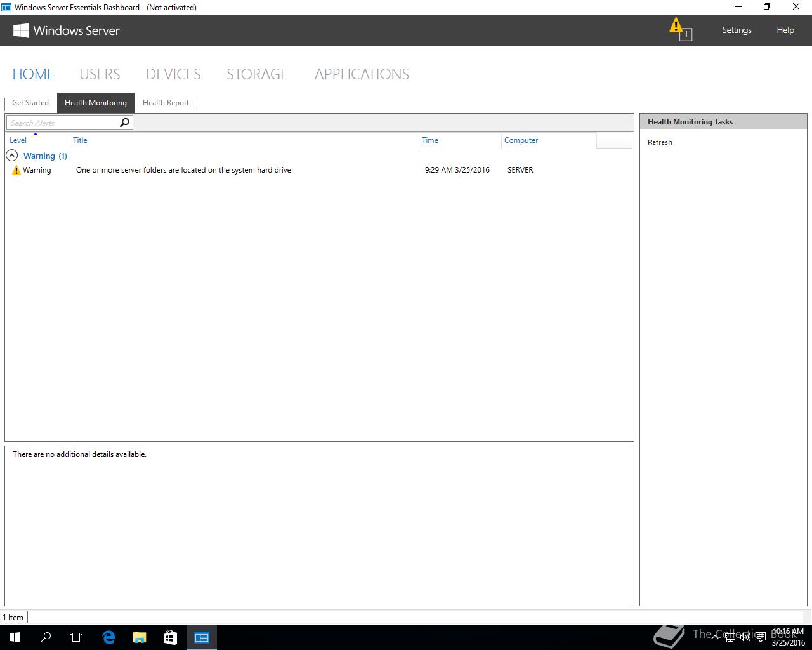
Task: Click the dashboard title bar icon
Action: click(x=6, y=8)
